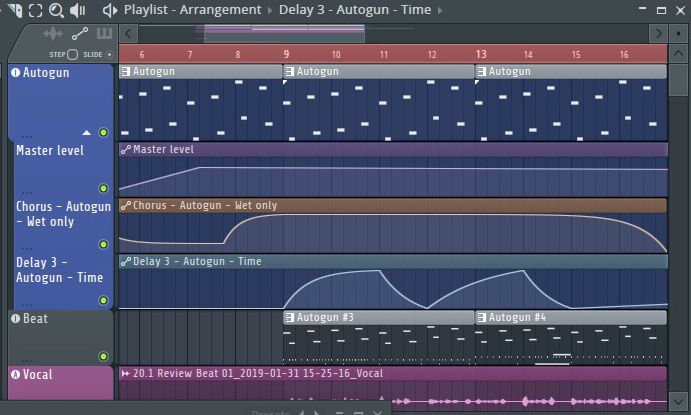
Task: Select the Autogun #3 clip title bar
Action: 379,318
